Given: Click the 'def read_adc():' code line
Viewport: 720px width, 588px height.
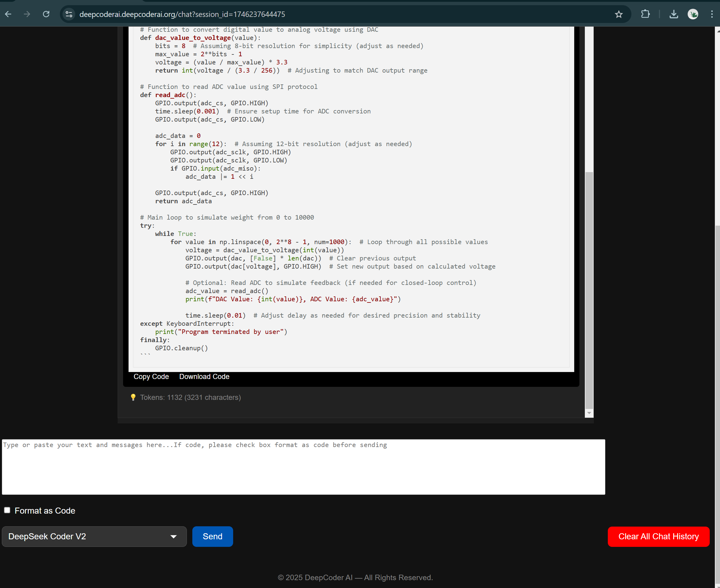Looking at the screenshot, I should [168, 95].
